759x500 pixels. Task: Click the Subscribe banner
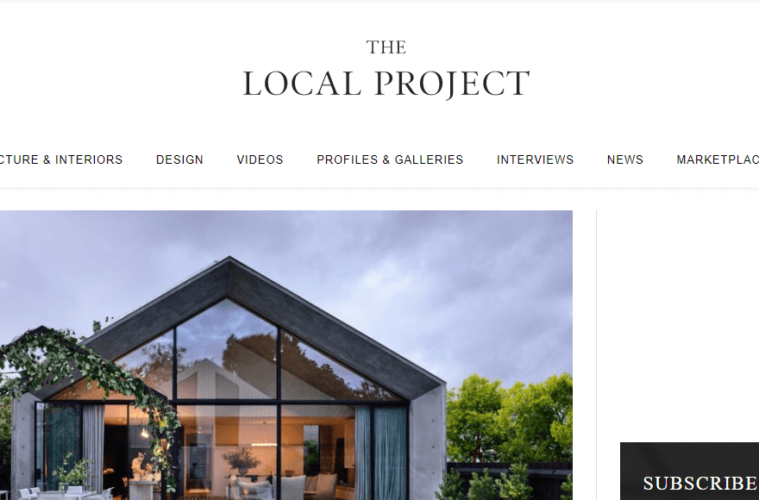click(690, 471)
